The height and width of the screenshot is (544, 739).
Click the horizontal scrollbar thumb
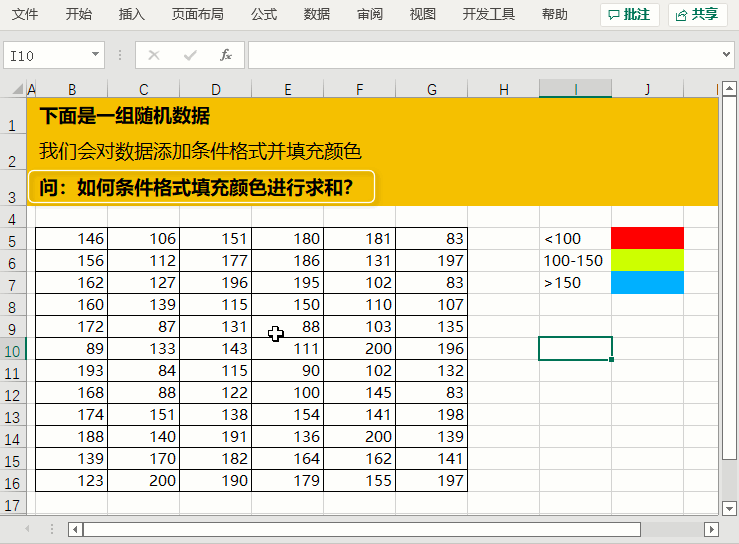(x=361, y=529)
